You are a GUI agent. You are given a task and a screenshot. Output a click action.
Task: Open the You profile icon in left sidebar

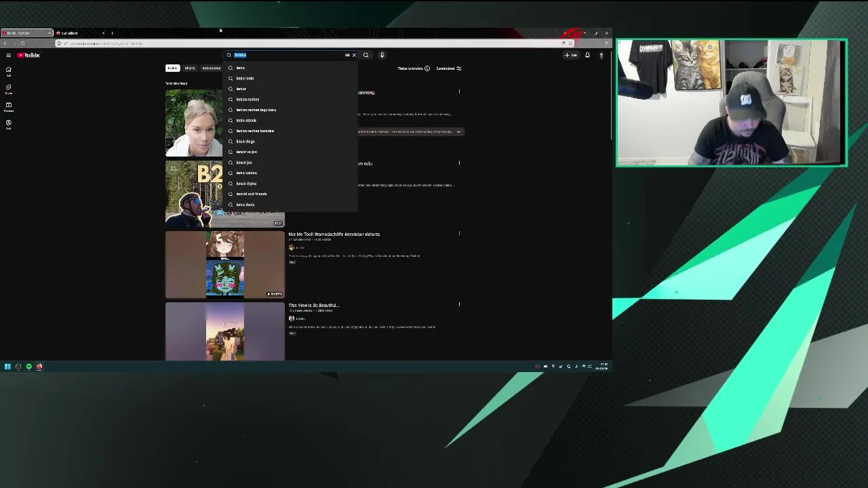click(8, 124)
